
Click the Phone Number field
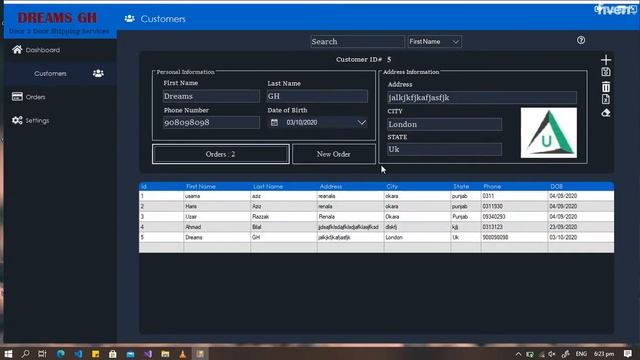point(211,122)
